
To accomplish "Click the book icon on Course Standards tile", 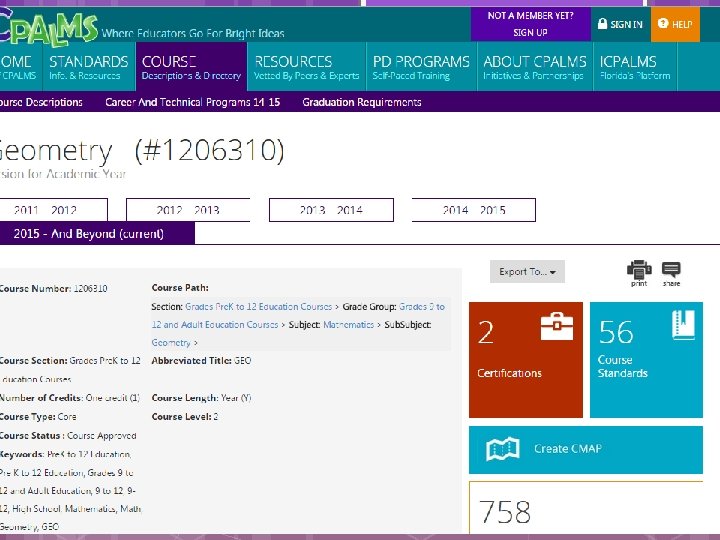I will (684, 325).
